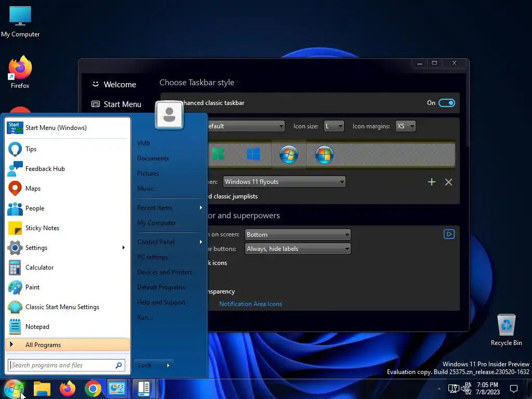Select the green four-leaf clover start button style
The height and width of the screenshot is (399, 532).
pos(218,154)
